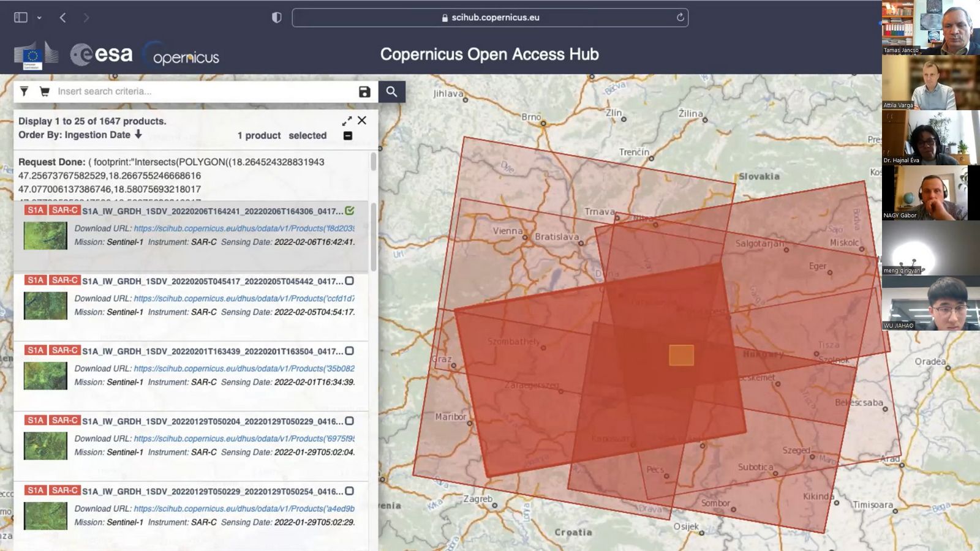The height and width of the screenshot is (551, 980).
Task: Click the orange search area rectangle on map
Action: 681,355
